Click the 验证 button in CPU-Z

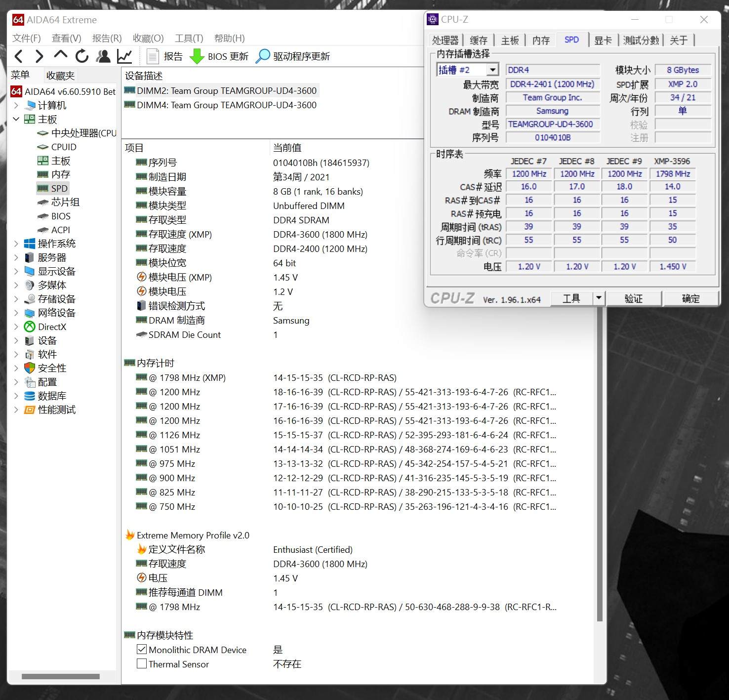click(634, 298)
